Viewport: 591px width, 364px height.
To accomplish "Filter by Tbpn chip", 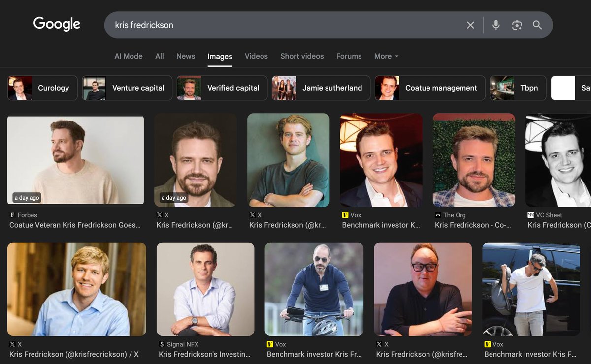I will (x=518, y=88).
